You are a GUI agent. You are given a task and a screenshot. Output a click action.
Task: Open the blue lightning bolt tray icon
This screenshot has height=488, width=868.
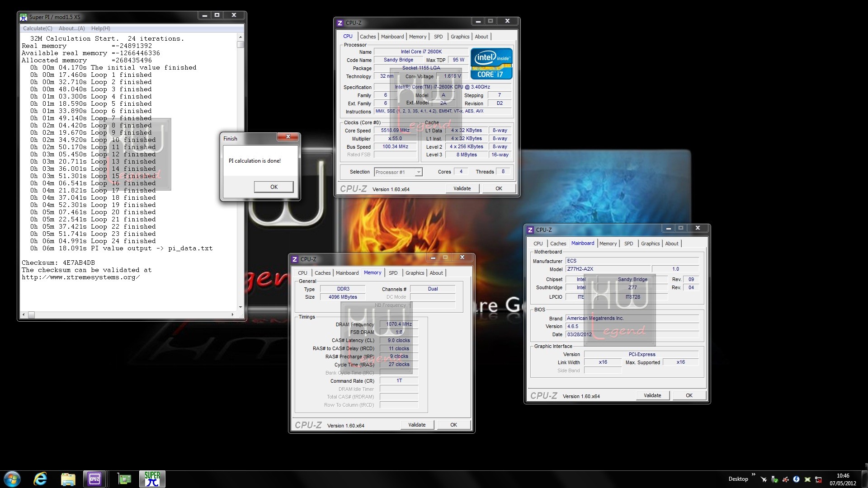tap(797, 479)
